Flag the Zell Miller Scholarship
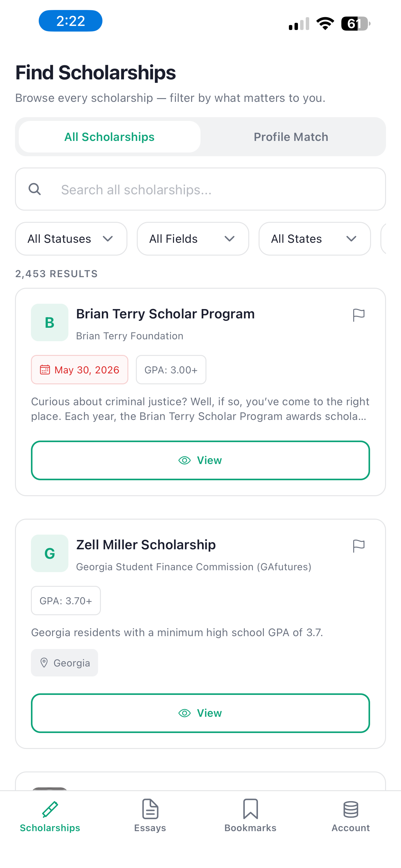 [359, 546]
